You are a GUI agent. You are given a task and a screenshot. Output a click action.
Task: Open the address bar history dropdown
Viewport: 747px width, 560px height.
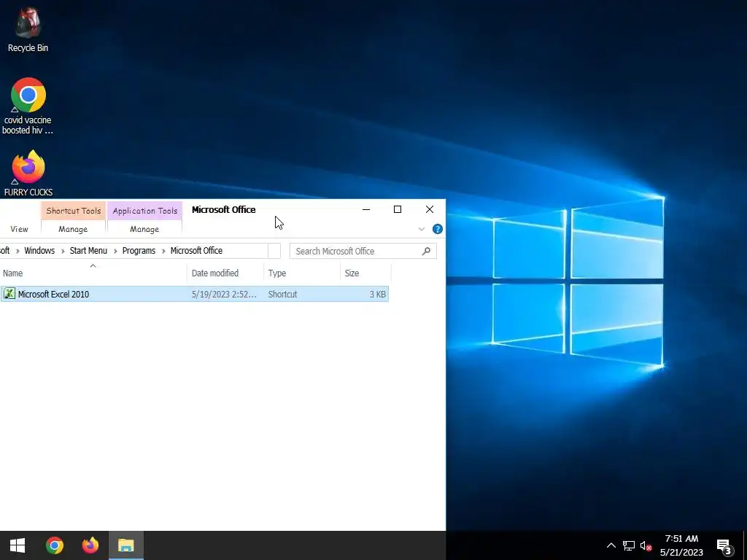coord(274,251)
